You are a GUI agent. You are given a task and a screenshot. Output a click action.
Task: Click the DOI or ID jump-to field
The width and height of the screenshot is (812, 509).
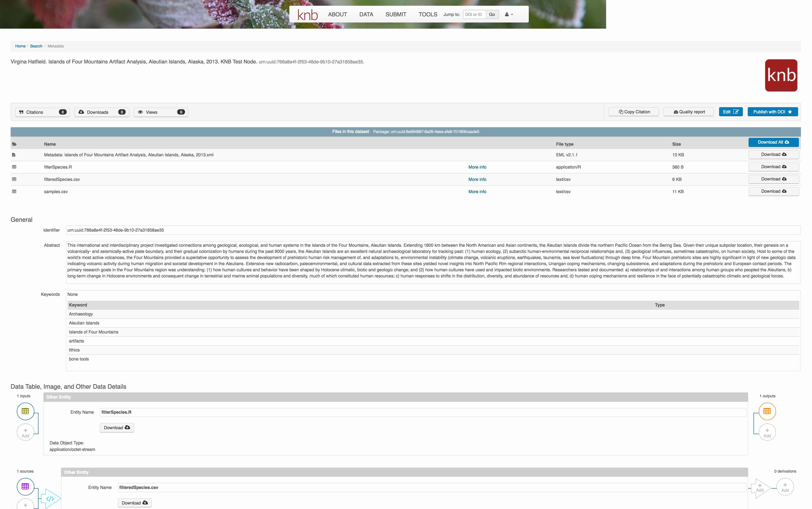[474, 15]
